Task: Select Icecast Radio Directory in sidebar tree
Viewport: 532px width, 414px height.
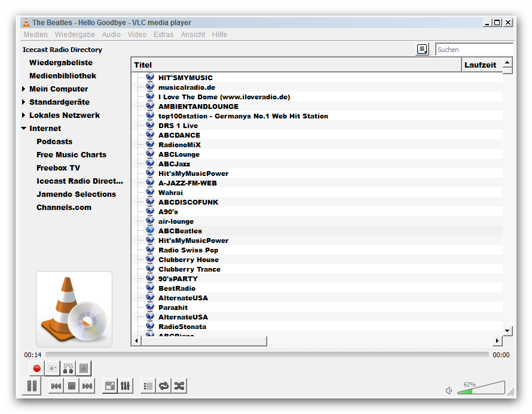Action: [x=80, y=181]
